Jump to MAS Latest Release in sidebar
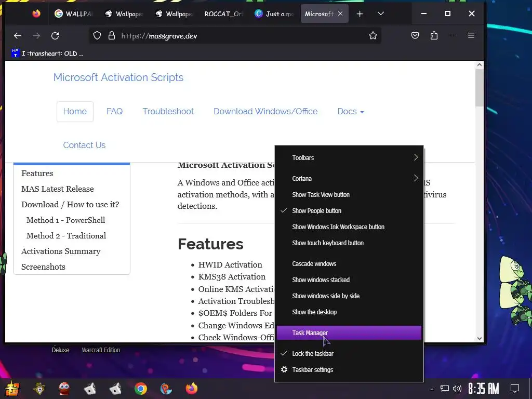Viewport: 532px width, 399px height. [57, 189]
